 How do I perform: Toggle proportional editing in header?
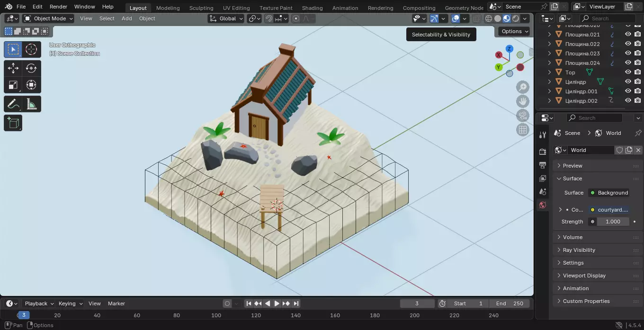pos(296,18)
